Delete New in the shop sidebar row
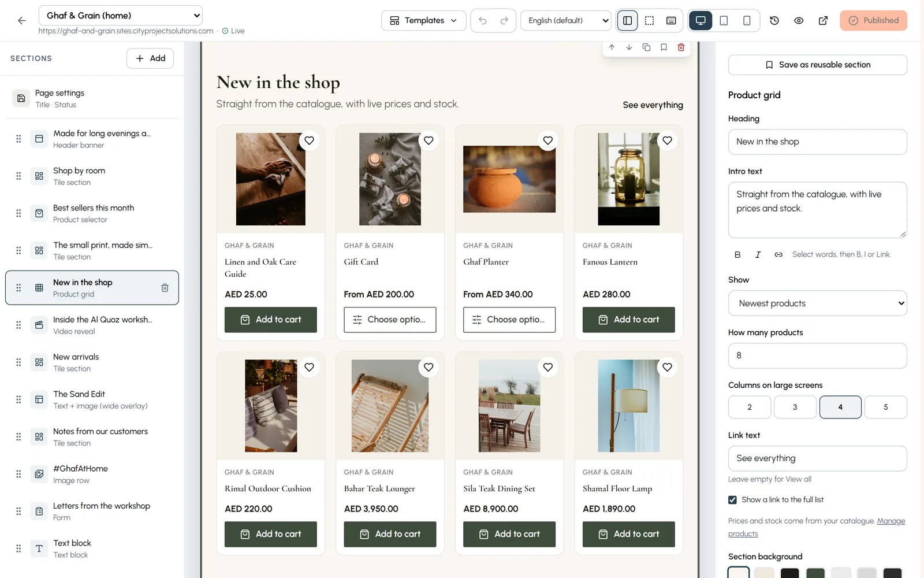 [165, 287]
